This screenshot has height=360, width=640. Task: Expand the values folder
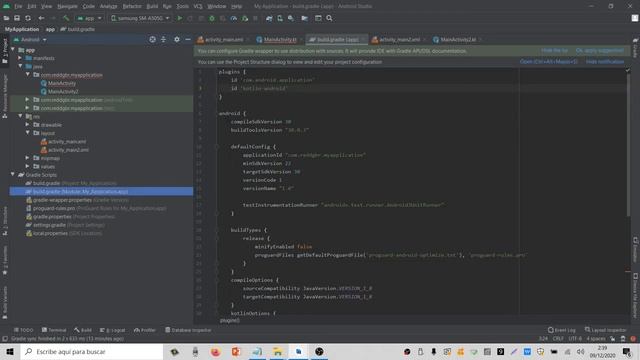click(27, 166)
